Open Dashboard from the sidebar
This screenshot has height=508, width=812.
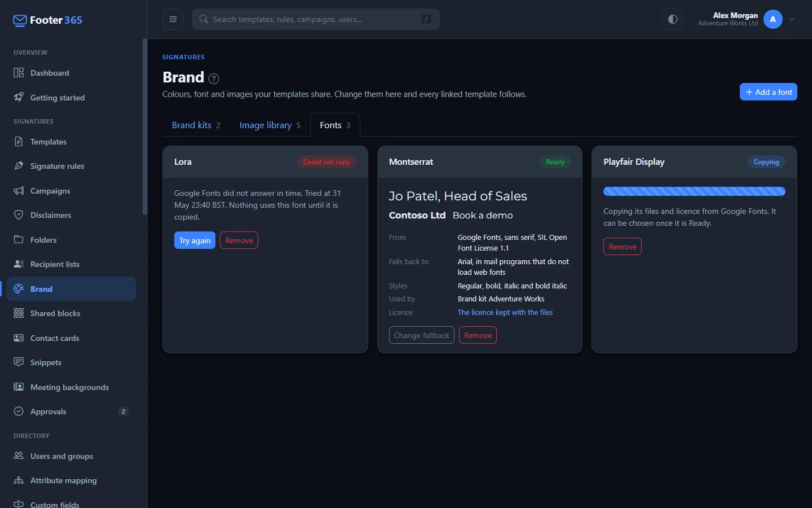72,73
